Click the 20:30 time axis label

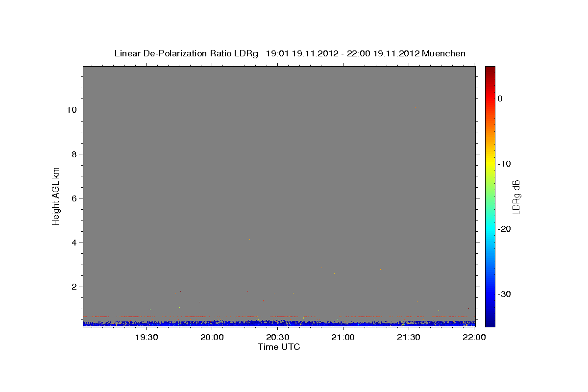pyautogui.click(x=278, y=337)
